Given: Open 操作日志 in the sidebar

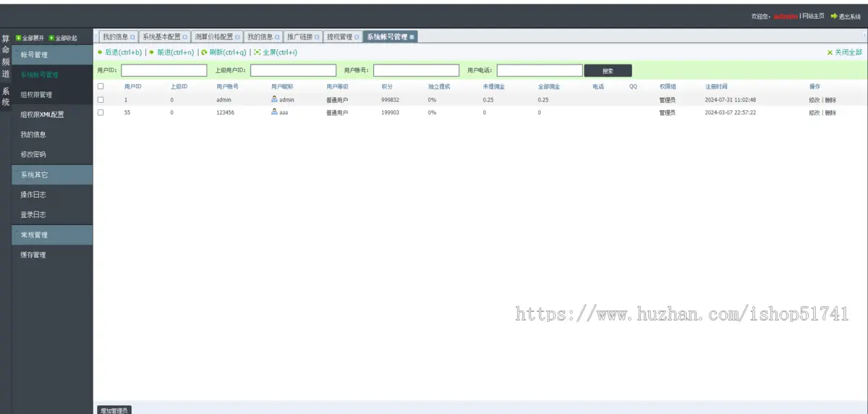Looking at the screenshot, I should (33, 195).
